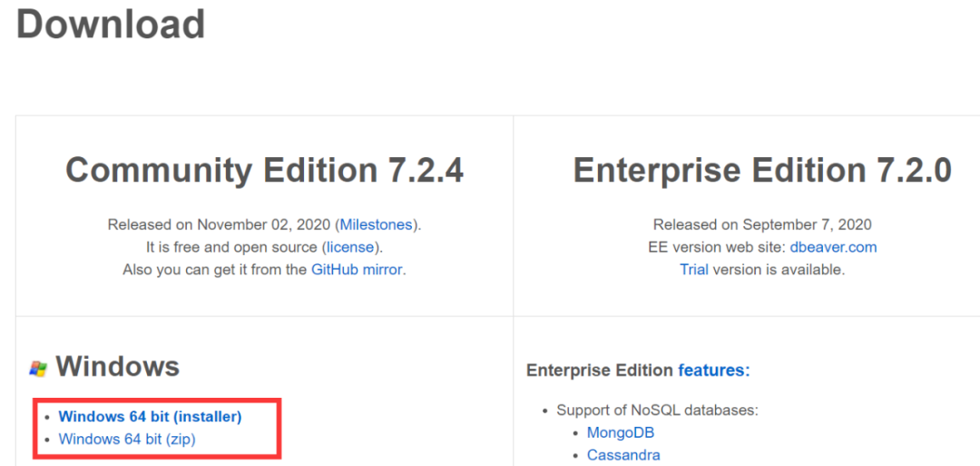
Task: Click the September 7, 2020 release date text
Action: [x=807, y=224]
